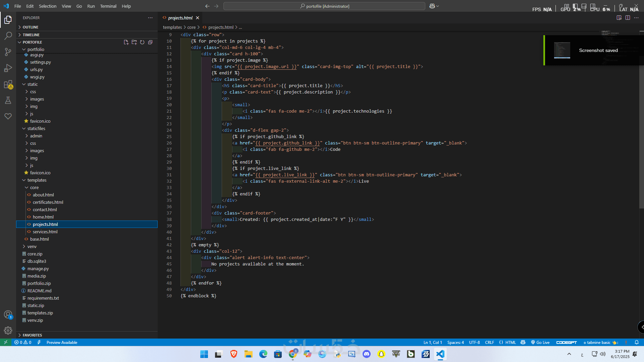
Task: Open the Manage gear icon
Action: (8, 330)
